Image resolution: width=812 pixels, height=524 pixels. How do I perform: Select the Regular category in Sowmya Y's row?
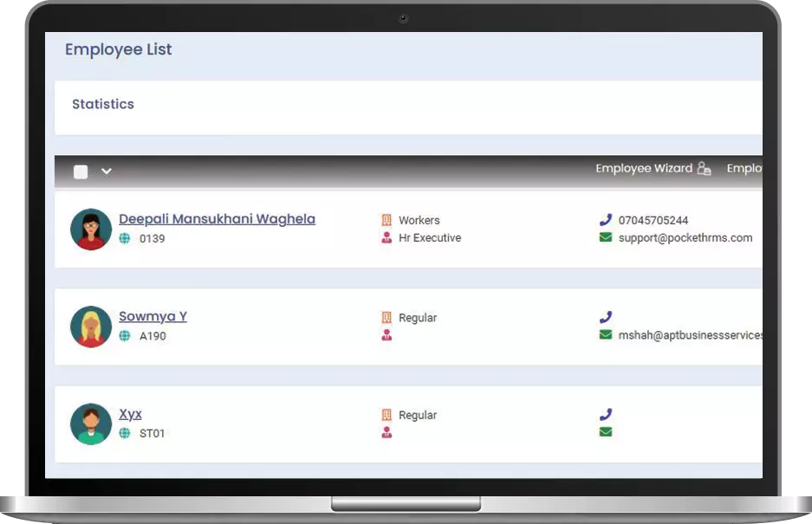click(x=418, y=318)
